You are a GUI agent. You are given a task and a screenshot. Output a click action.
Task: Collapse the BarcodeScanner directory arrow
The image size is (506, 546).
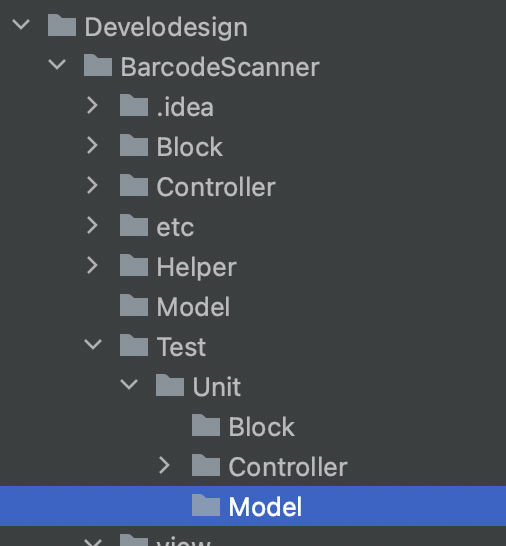click(x=57, y=65)
